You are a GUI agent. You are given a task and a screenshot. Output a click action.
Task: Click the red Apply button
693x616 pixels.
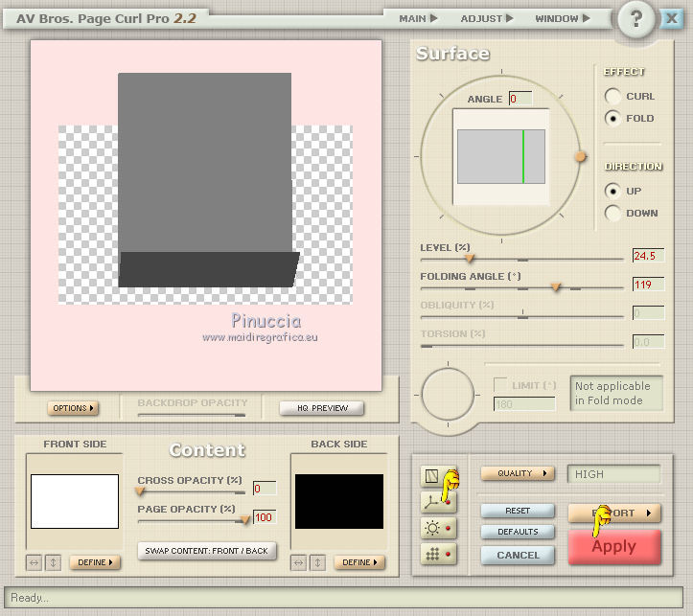point(614,547)
